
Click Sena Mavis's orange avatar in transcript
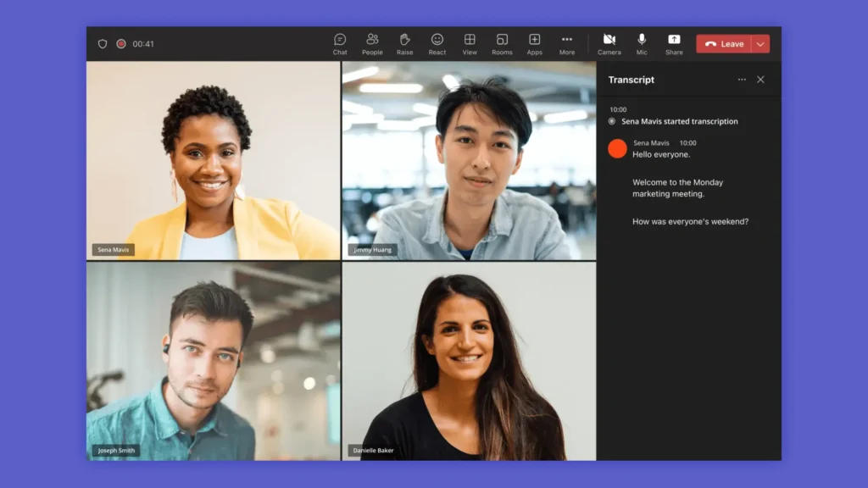point(618,148)
